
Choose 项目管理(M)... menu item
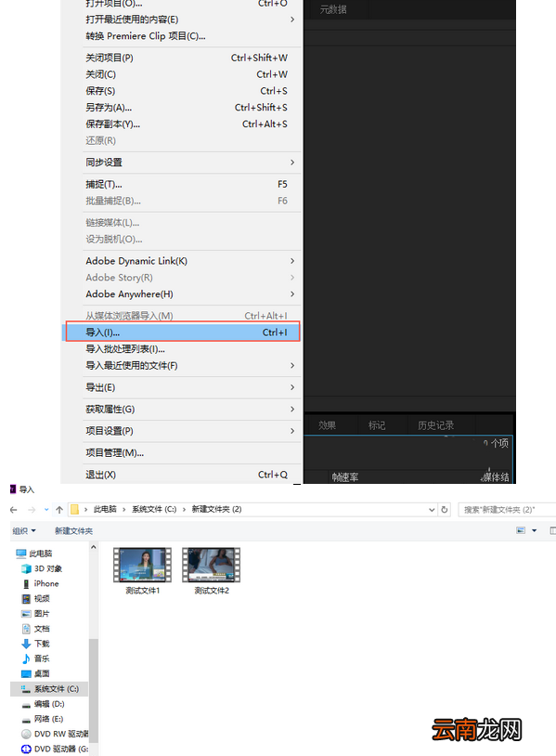click(x=191, y=452)
